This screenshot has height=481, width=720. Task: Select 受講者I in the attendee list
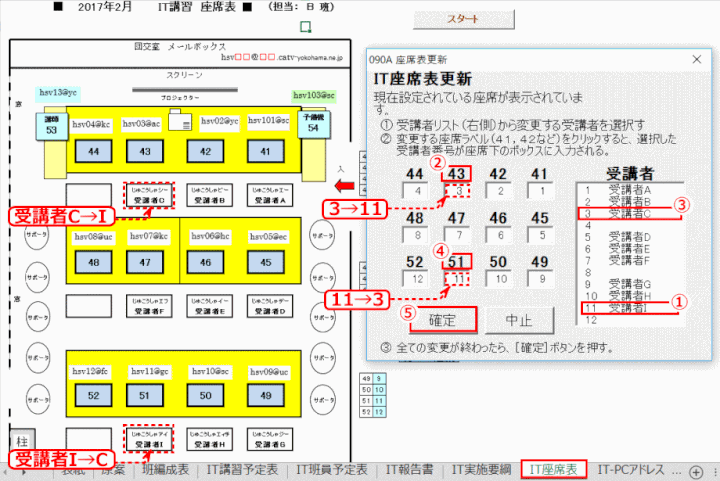(630, 308)
